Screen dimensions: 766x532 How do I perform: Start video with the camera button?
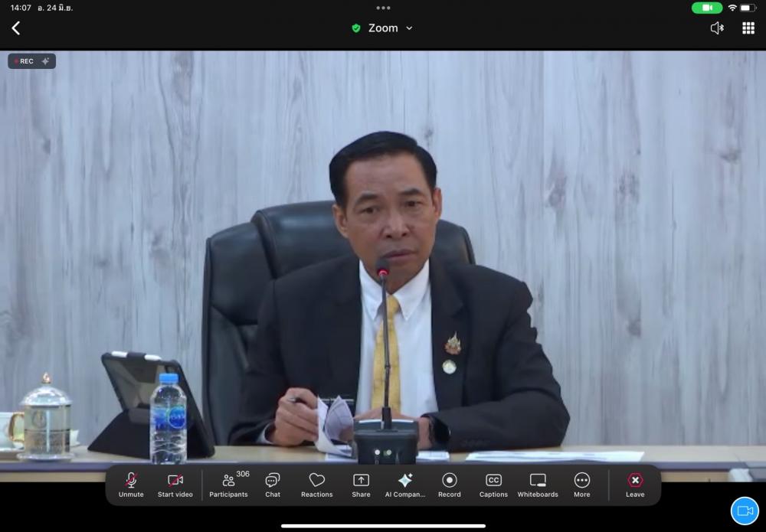click(175, 485)
